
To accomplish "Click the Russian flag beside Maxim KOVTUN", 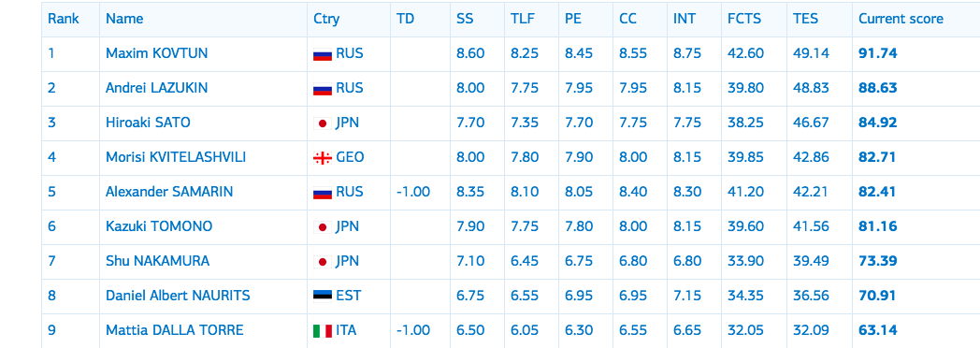I will (x=323, y=54).
